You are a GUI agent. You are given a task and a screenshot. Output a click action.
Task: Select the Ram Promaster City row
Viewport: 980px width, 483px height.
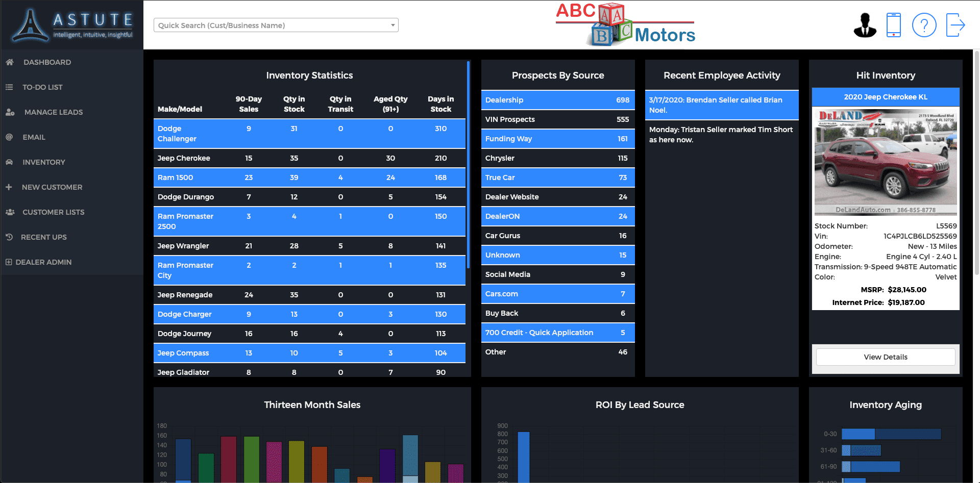(309, 270)
